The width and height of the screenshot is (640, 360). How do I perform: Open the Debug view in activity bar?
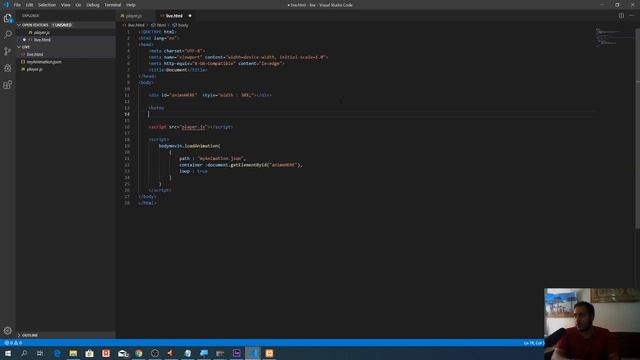pyautogui.click(x=7, y=68)
